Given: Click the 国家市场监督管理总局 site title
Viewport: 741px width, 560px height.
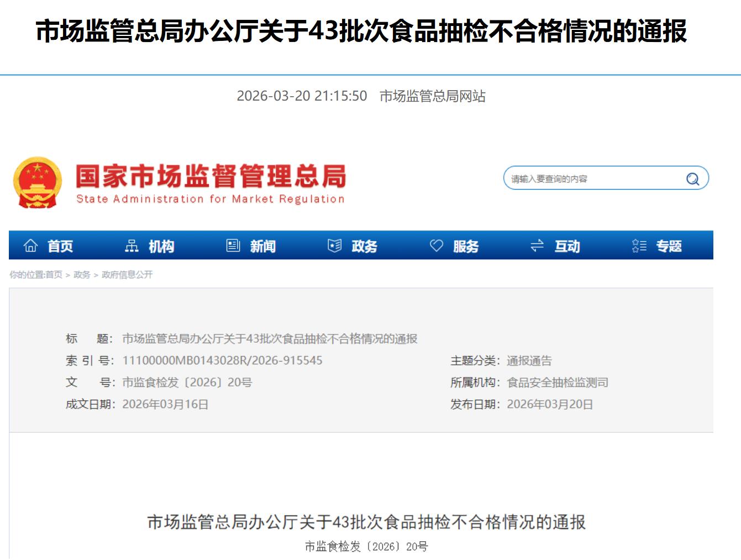Looking at the screenshot, I should pos(211,177).
